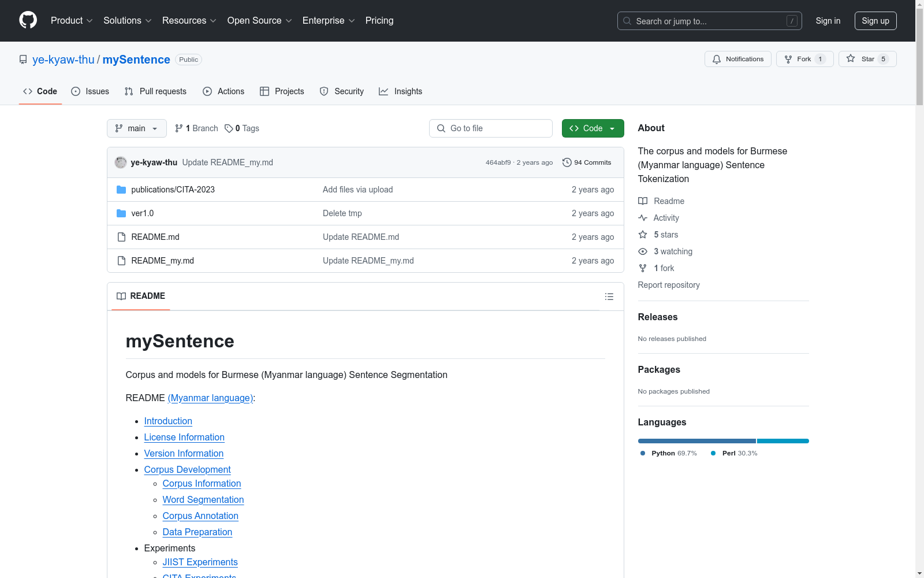Click commit hash 464abf9
The width and height of the screenshot is (924, 578).
coord(498,162)
